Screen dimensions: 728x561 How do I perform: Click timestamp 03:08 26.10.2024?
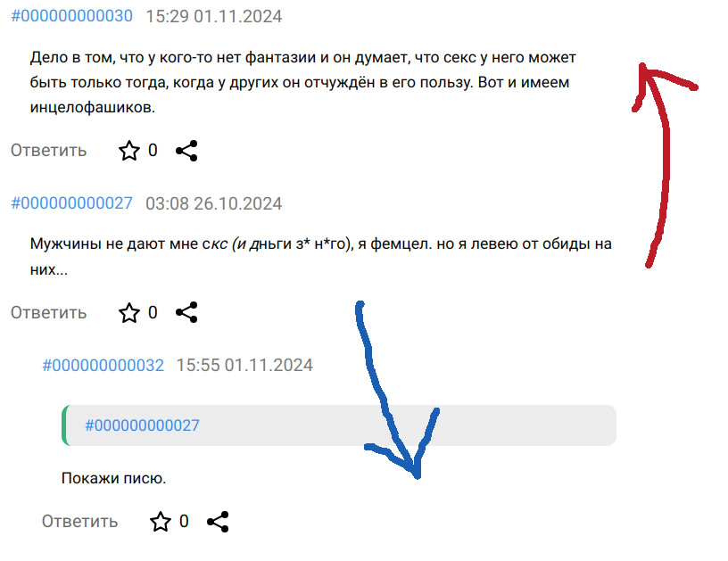click(x=214, y=203)
